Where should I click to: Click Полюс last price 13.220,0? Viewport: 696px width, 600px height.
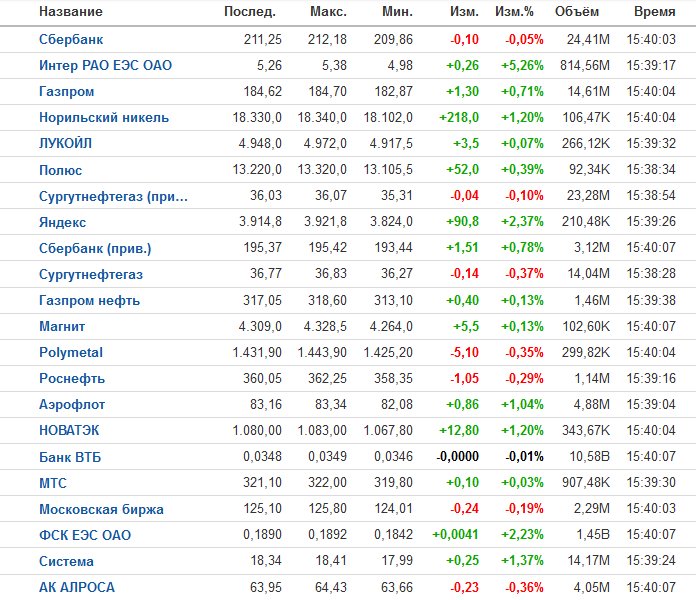click(x=257, y=170)
